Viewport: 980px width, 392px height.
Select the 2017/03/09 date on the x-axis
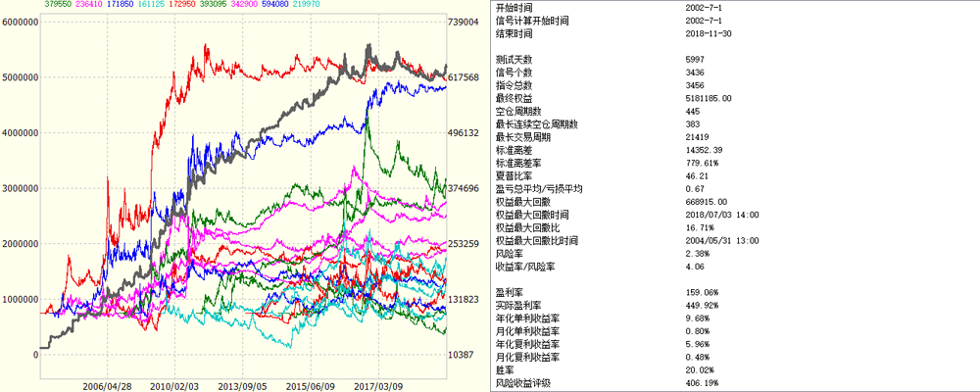point(377,386)
